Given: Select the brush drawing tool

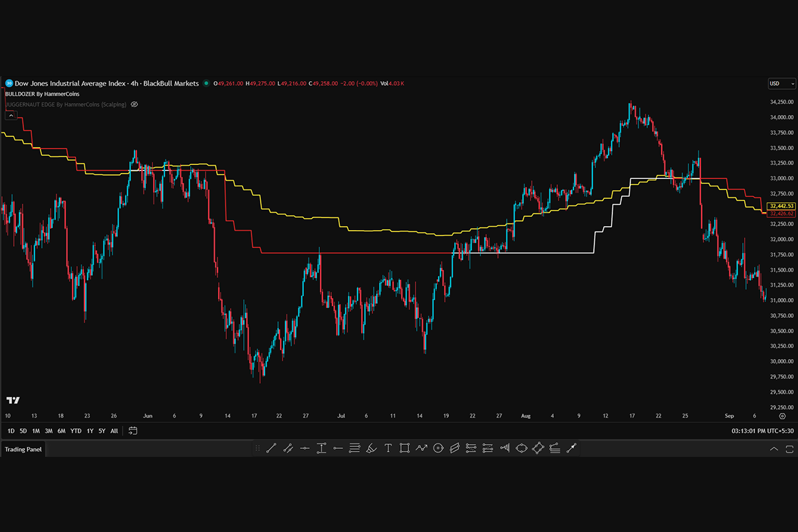Looking at the screenshot, I should (x=371, y=449).
